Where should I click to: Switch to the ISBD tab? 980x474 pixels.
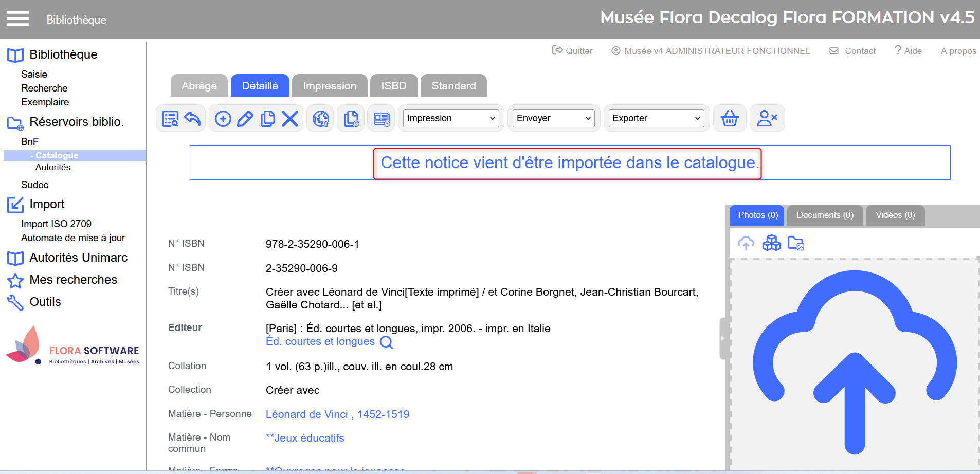(x=393, y=86)
